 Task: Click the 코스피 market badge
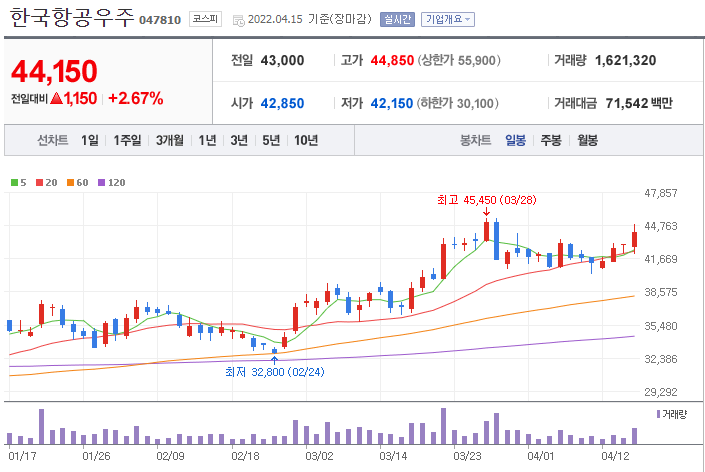205,19
